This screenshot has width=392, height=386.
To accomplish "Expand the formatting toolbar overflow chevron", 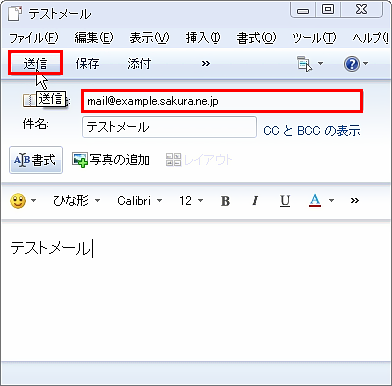I will click(355, 201).
